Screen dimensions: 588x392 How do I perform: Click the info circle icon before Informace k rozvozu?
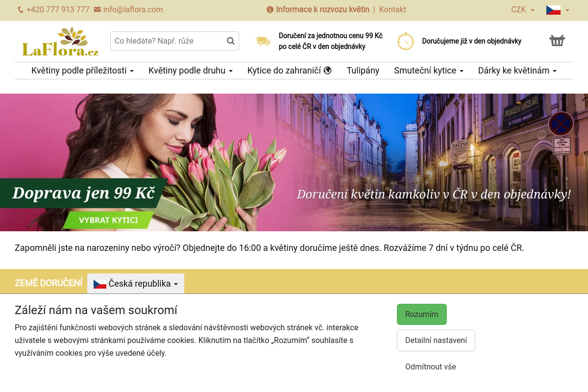[270, 9]
